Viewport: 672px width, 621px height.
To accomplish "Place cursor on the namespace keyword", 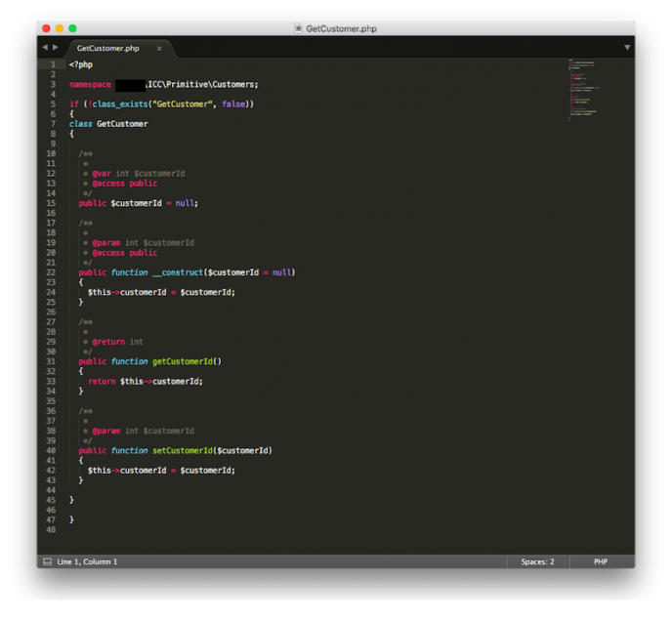I will click(91, 84).
